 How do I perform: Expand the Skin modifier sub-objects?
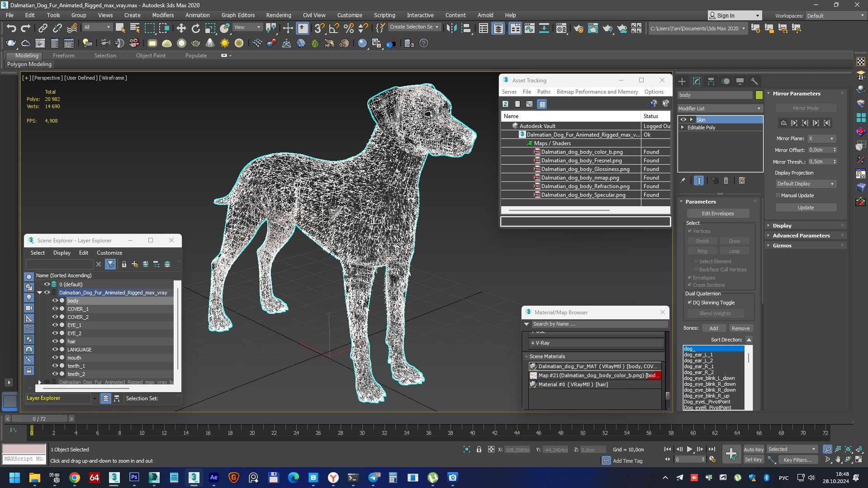[691, 119]
